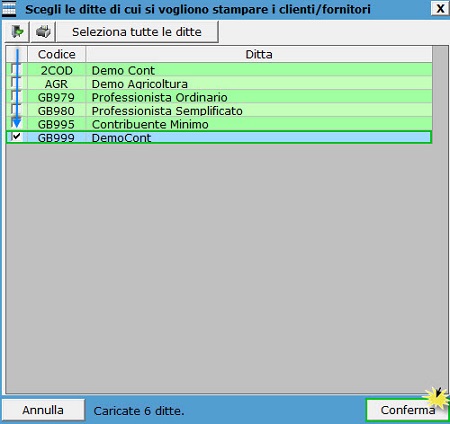Image resolution: width=450 pixels, height=424 pixels.
Task: Uncheck the GB999 DemoCont checkbox
Action: (16, 137)
